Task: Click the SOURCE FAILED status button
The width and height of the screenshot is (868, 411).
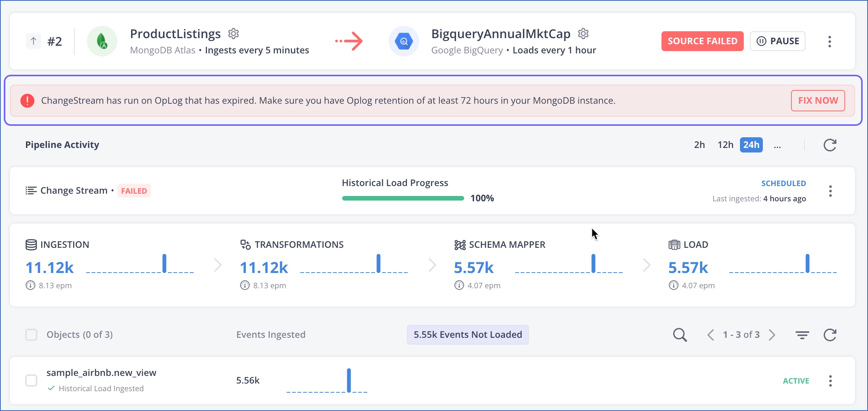Action: (x=702, y=41)
